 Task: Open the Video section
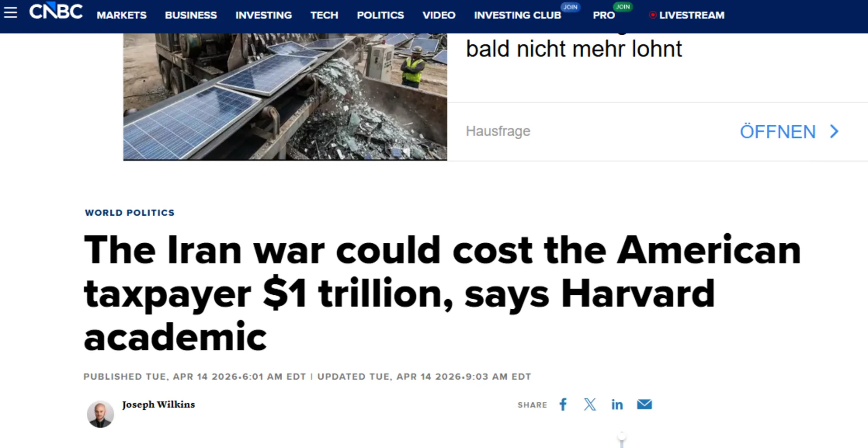[439, 15]
